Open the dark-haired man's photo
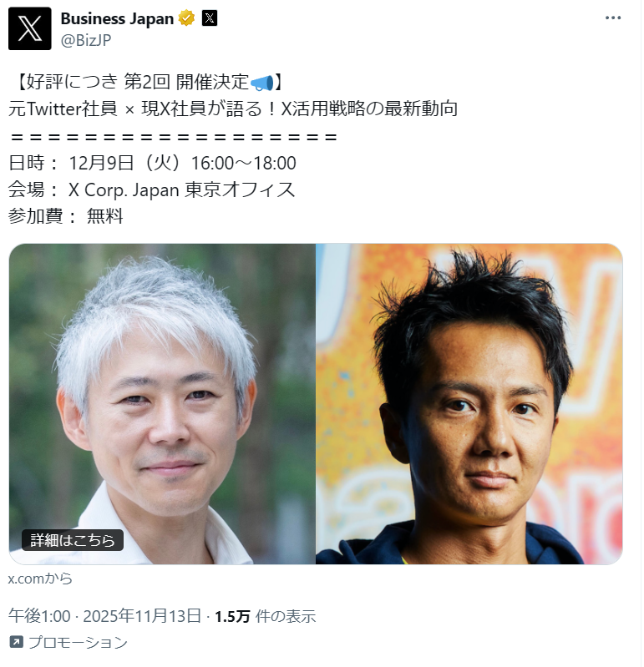The image size is (644, 667). coord(469,404)
